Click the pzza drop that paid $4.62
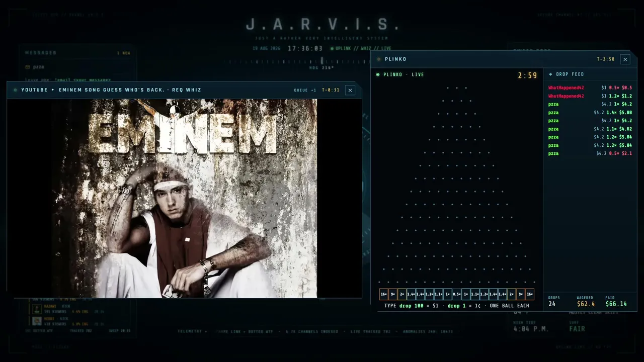The image size is (644, 362). click(x=590, y=129)
